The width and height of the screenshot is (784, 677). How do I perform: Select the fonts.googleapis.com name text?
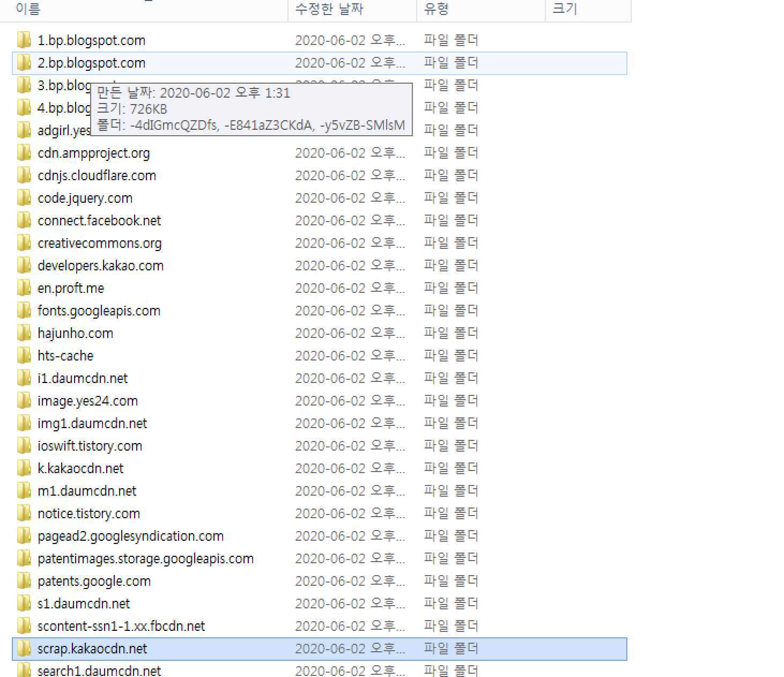point(99,311)
